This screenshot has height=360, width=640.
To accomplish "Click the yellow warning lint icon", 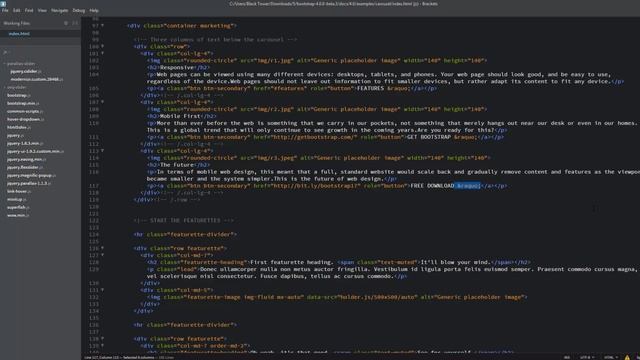I will coord(627,358).
